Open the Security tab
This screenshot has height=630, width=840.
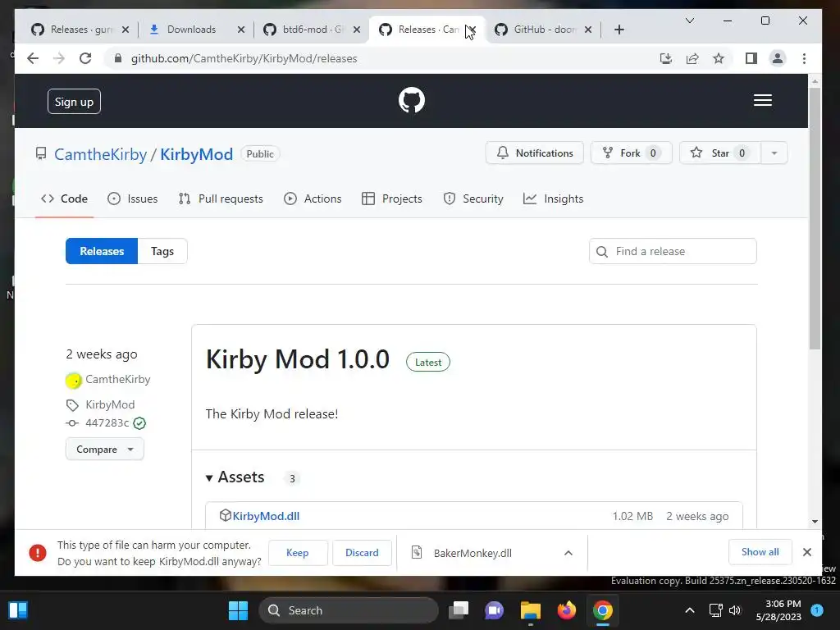click(473, 199)
